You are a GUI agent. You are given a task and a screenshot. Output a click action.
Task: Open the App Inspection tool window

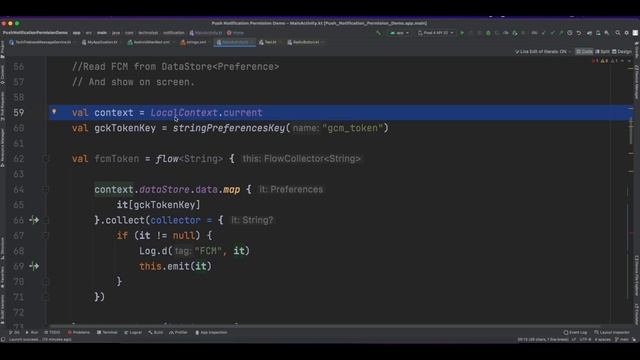[x=211, y=332]
